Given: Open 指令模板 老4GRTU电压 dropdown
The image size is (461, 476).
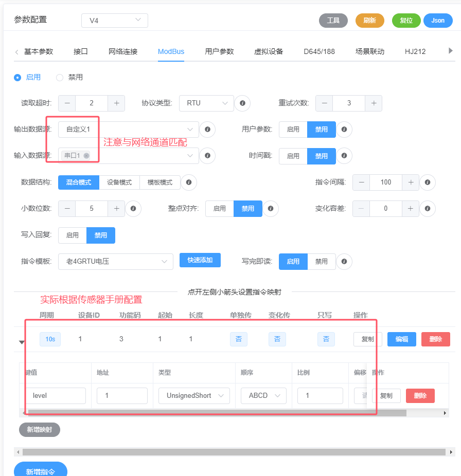Looking at the screenshot, I should tap(116, 261).
